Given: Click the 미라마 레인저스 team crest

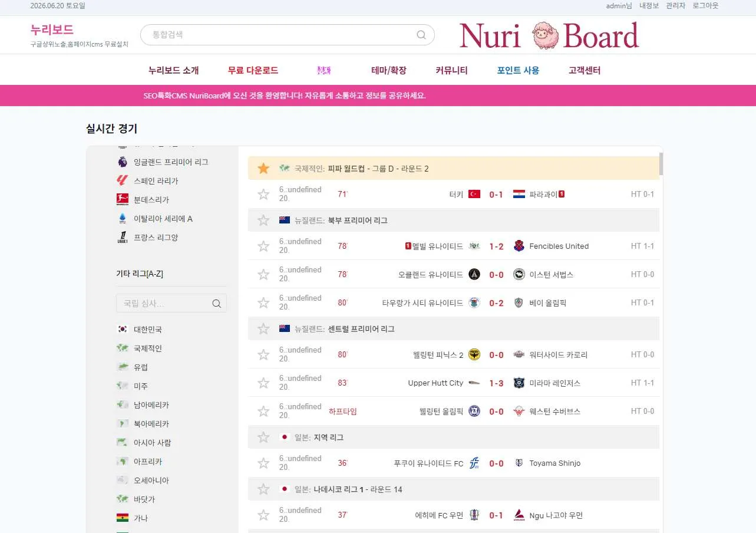Looking at the screenshot, I should [519, 383].
